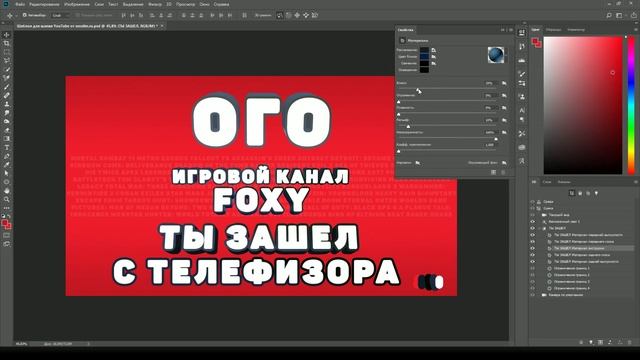
Task: Toggle visibility of Камера по умолчанию
Action: [532, 295]
